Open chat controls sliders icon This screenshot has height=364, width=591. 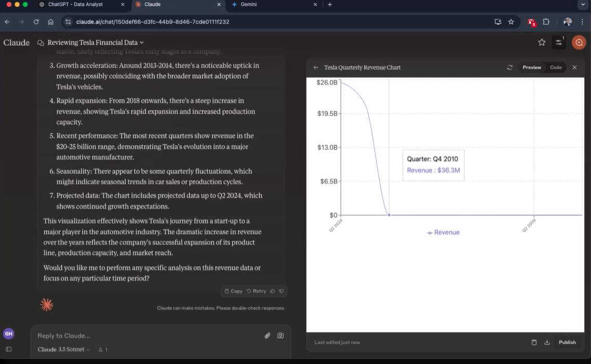coord(559,43)
